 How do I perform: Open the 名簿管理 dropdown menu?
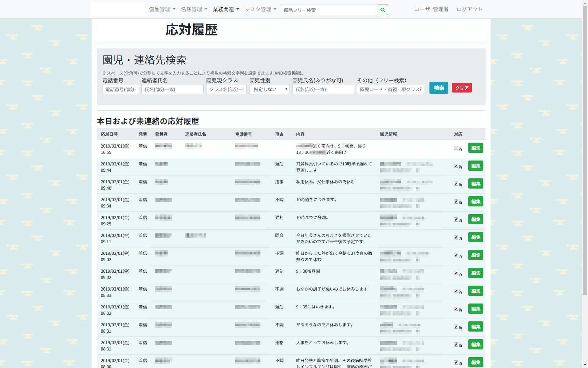click(x=194, y=9)
